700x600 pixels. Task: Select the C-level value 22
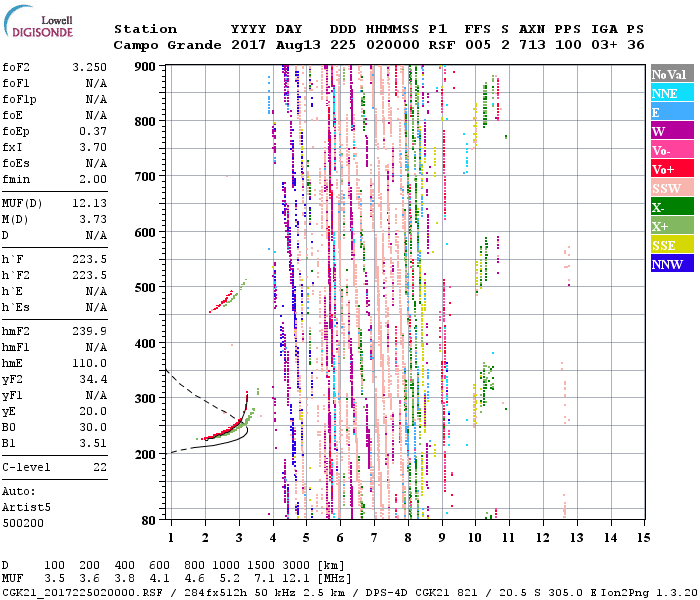[x=99, y=467]
